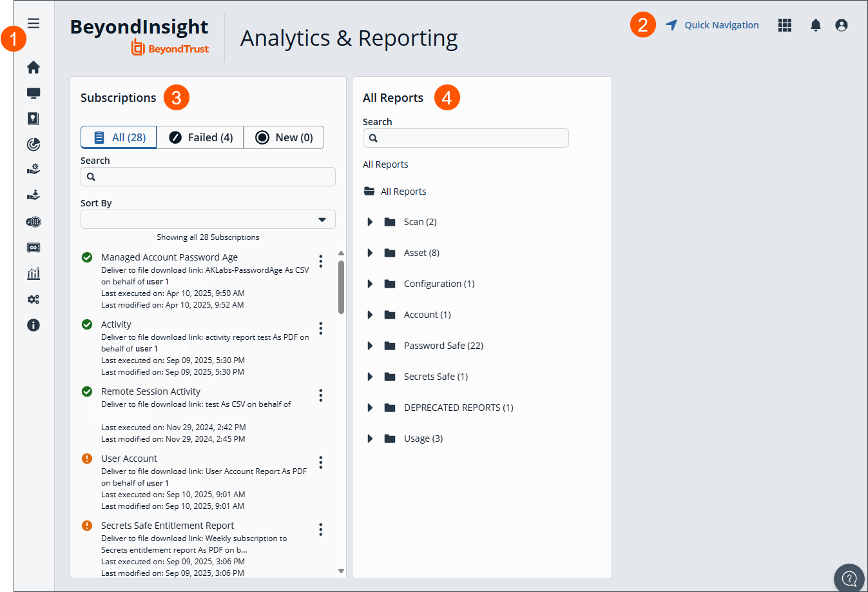Expand the Usage (3) folder
This screenshot has height=592, width=868.
coord(370,439)
